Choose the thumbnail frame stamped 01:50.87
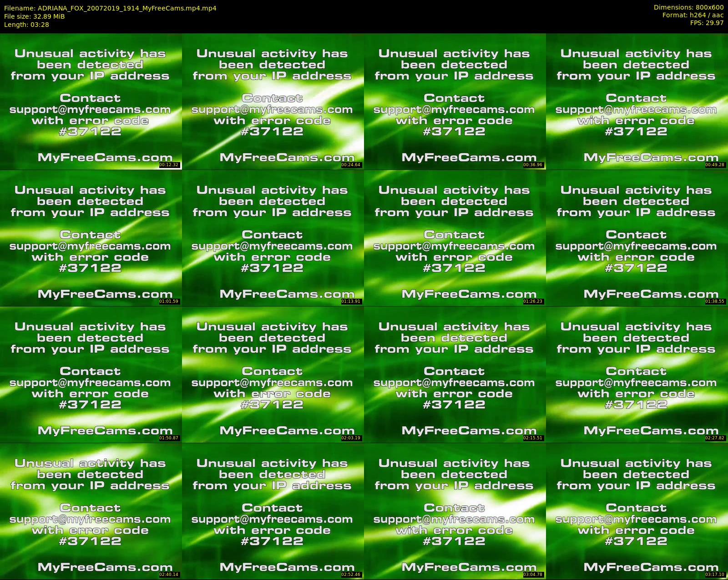 coord(91,375)
